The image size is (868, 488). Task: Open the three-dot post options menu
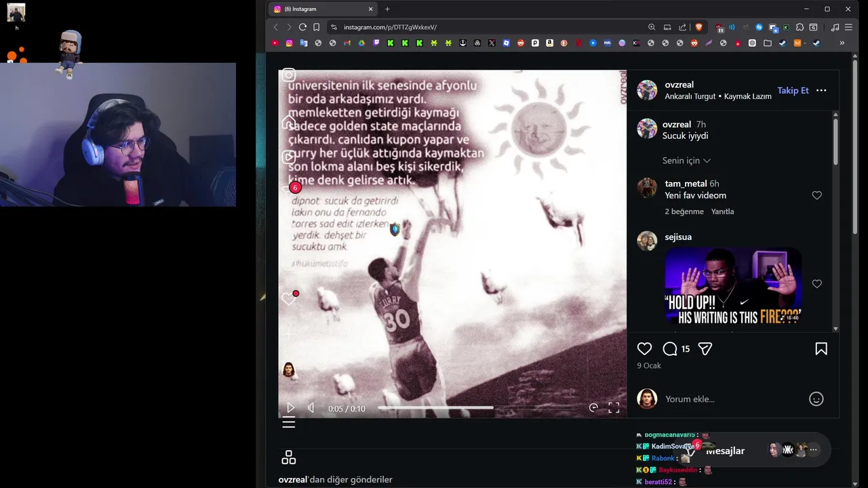pyautogui.click(x=821, y=90)
